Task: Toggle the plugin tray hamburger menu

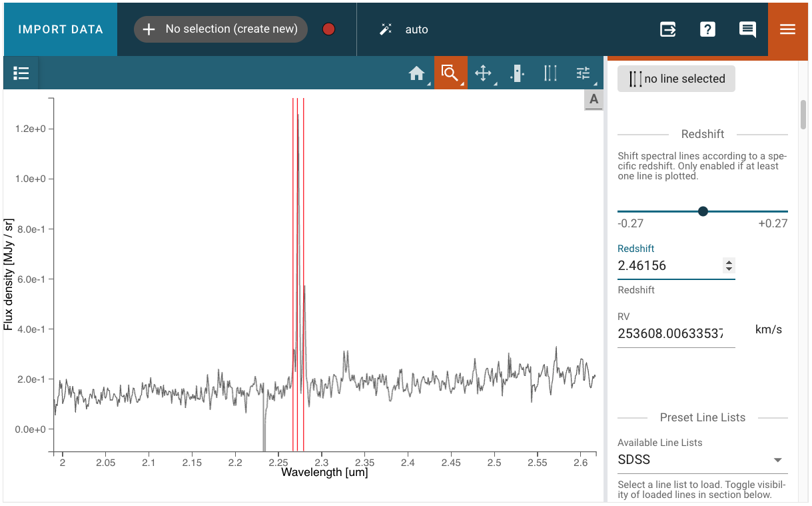Action: pyautogui.click(x=787, y=29)
